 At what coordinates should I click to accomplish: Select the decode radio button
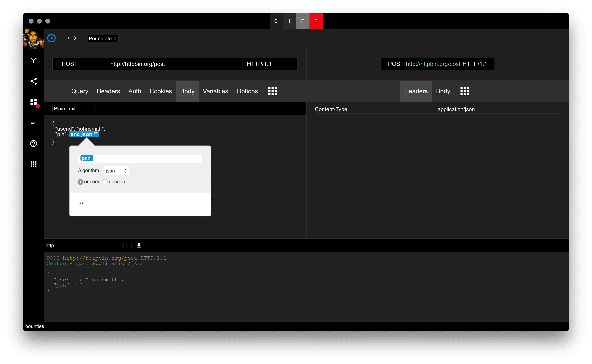(105, 182)
